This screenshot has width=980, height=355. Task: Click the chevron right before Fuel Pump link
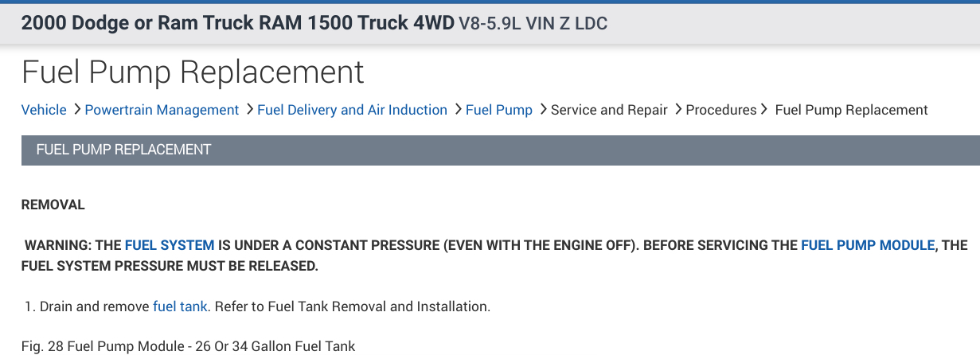pyautogui.click(x=459, y=109)
